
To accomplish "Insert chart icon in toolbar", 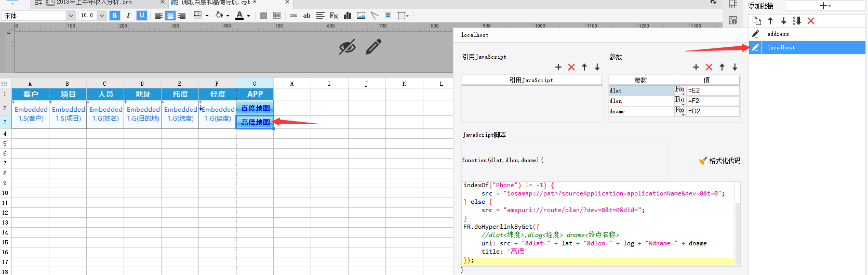I will (x=348, y=16).
